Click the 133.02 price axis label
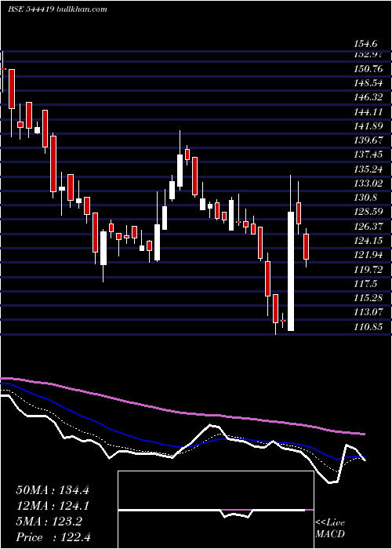The height and width of the screenshot is (549, 392). point(368,184)
